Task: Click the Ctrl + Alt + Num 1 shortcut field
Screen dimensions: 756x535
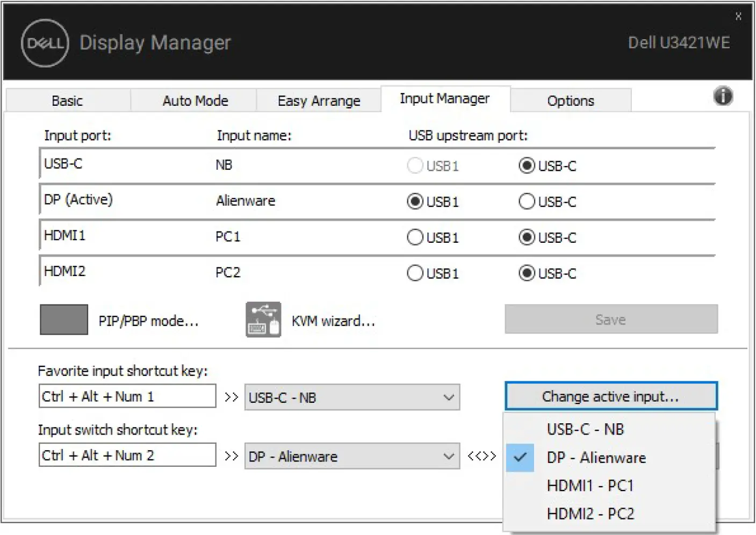Action: coord(127,396)
